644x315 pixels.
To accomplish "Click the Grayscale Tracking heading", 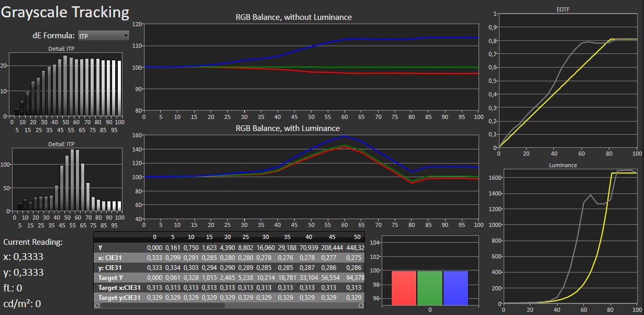I will 65,12.
